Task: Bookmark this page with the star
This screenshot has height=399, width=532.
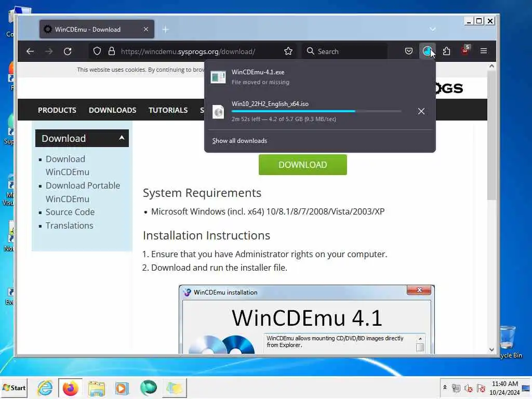Action: pyautogui.click(x=288, y=51)
